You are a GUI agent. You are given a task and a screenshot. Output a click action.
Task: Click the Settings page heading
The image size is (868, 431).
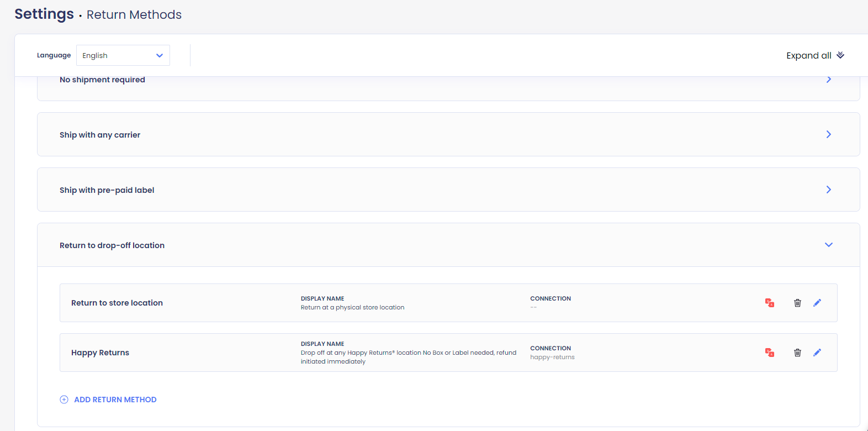pyautogui.click(x=44, y=14)
